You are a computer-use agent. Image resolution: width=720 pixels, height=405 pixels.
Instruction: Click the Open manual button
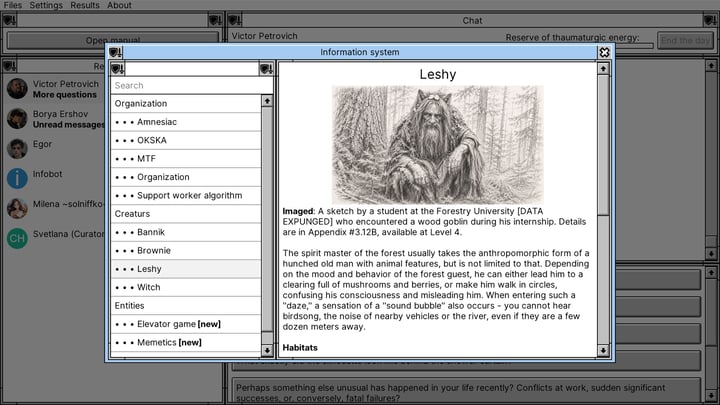[x=112, y=40]
